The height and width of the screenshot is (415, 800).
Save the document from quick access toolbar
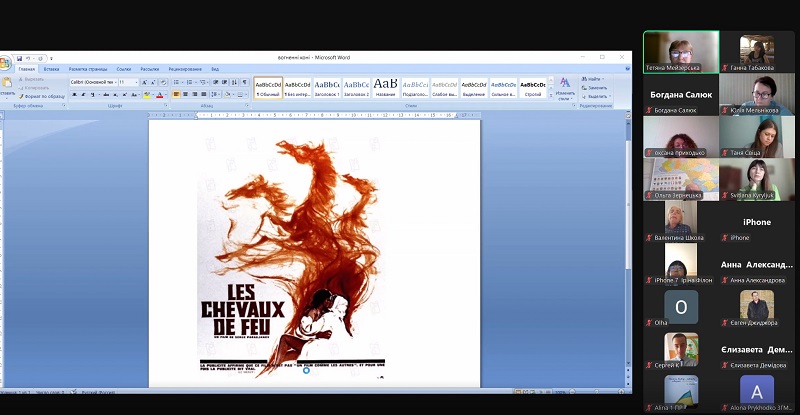click(x=19, y=58)
